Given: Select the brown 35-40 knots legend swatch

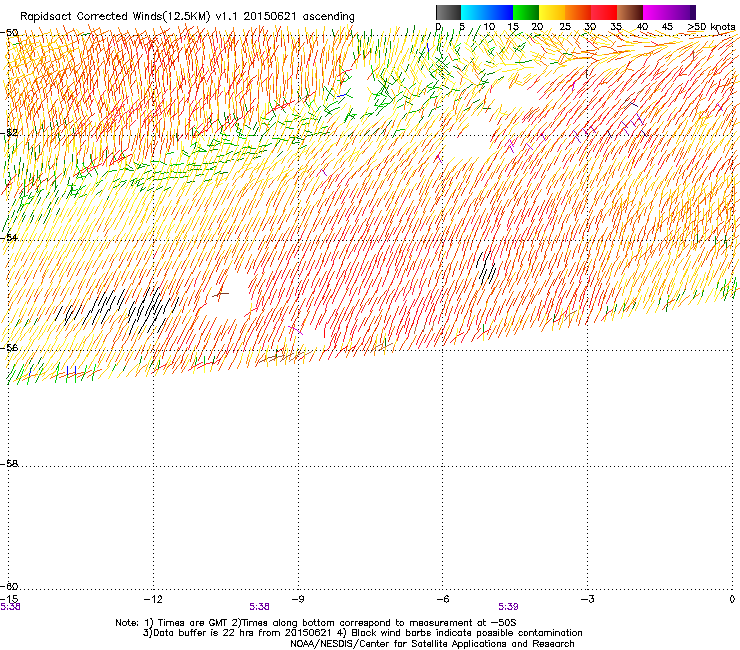Looking at the screenshot, I should tap(630, 12).
